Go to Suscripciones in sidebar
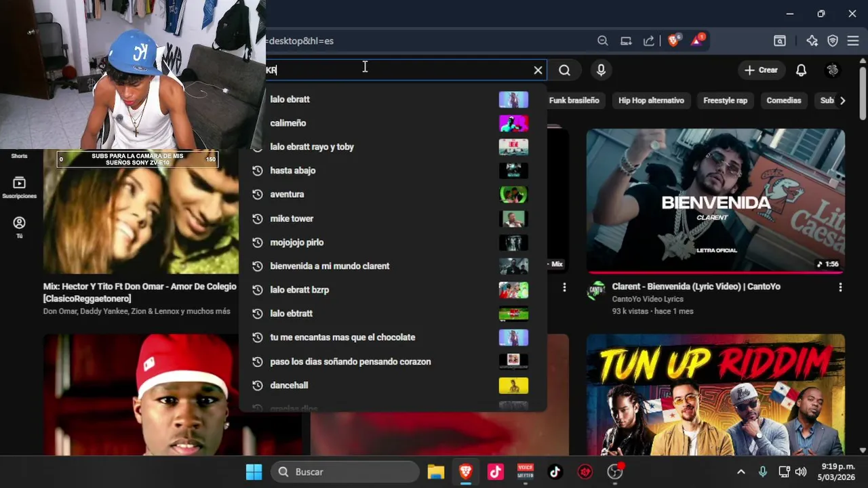Image resolution: width=868 pixels, height=488 pixels. tap(19, 188)
